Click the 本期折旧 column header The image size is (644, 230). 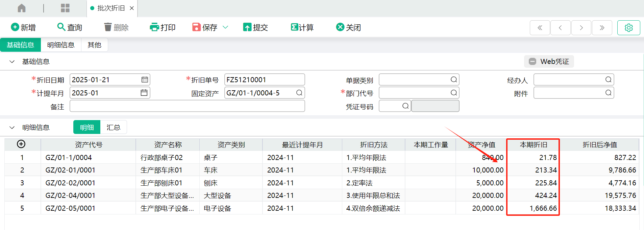[x=533, y=145]
